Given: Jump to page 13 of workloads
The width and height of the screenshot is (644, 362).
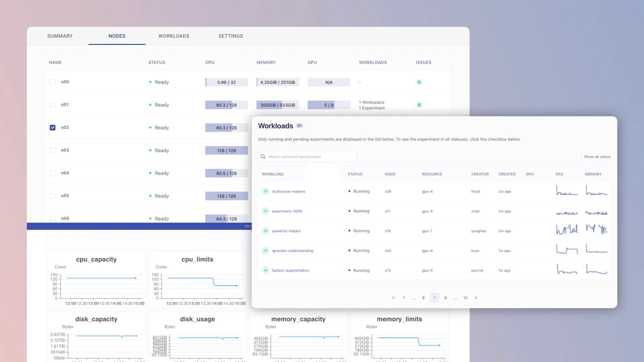Looking at the screenshot, I should [465, 298].
